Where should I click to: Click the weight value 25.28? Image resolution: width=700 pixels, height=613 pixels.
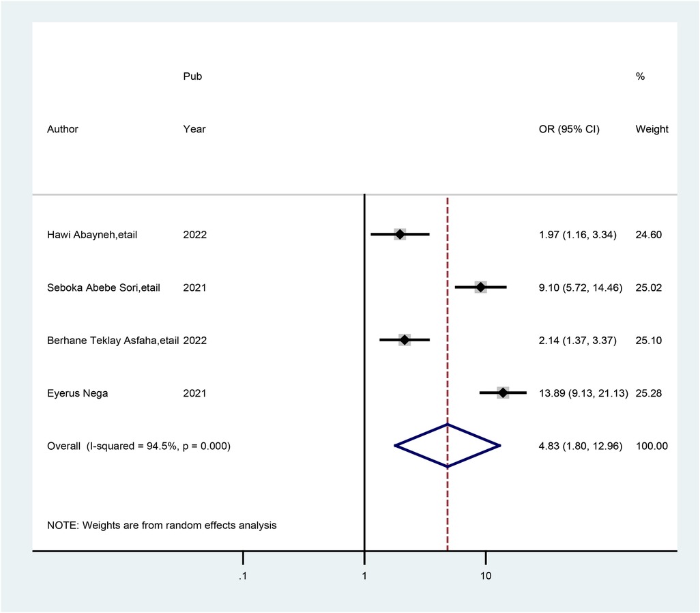tap(649, 393)
